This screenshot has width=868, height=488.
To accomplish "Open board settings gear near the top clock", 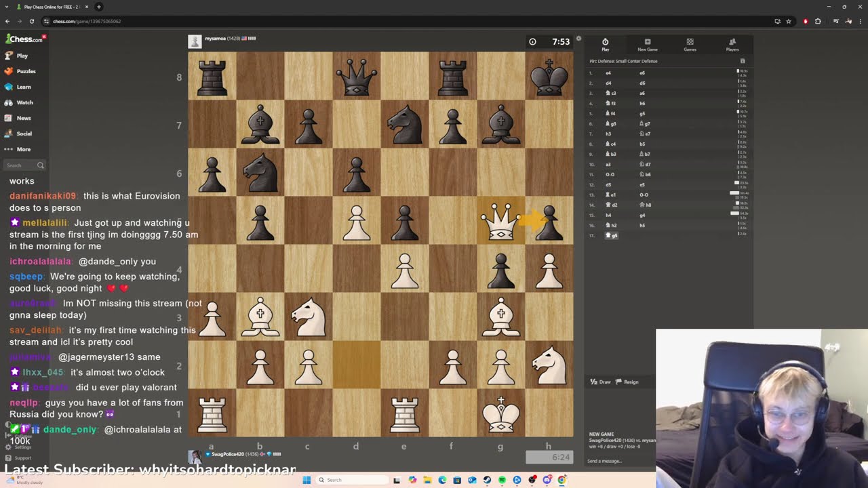I will pos(578,39).
